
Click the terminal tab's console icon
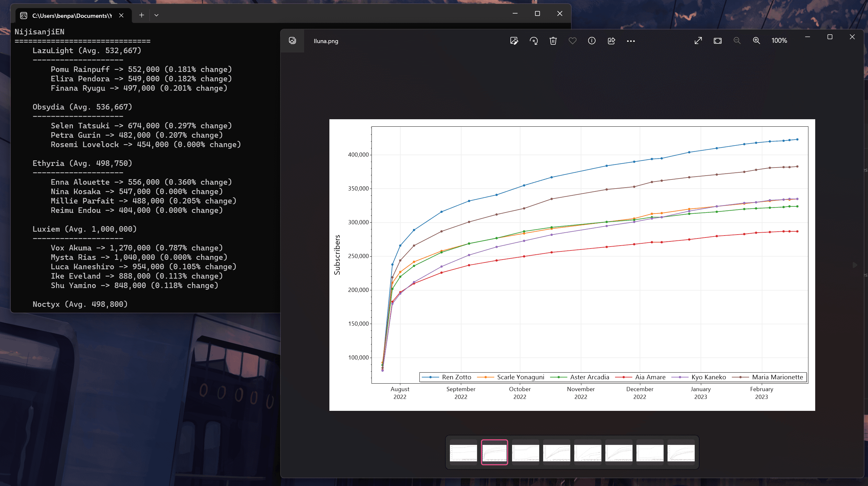pos(24,16)
